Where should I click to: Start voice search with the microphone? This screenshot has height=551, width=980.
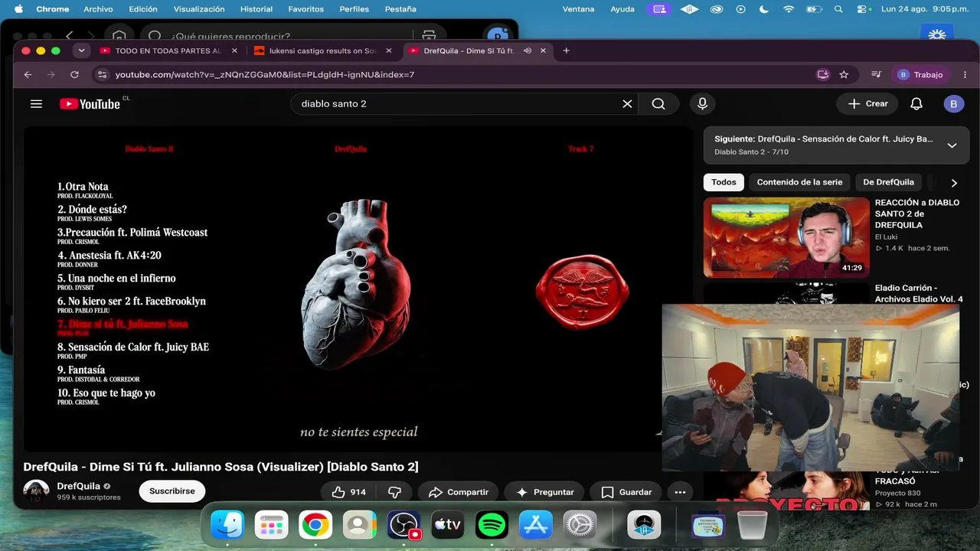702,104
